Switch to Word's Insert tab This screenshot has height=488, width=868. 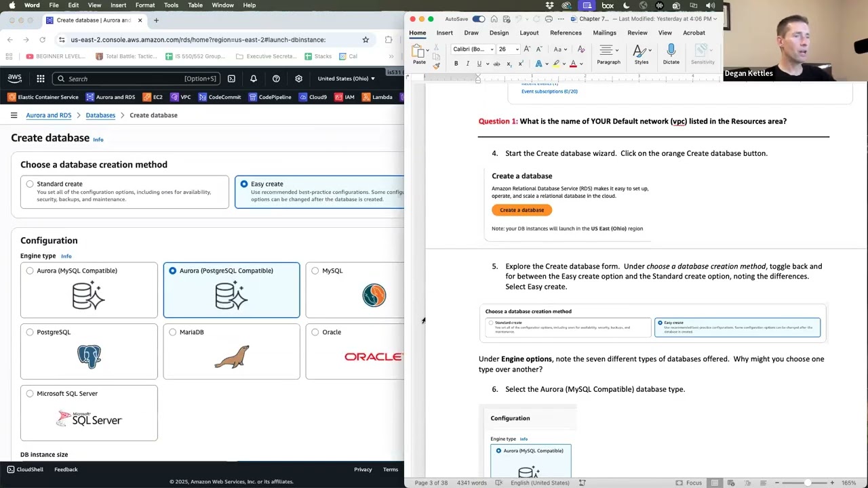pos(444,33)
